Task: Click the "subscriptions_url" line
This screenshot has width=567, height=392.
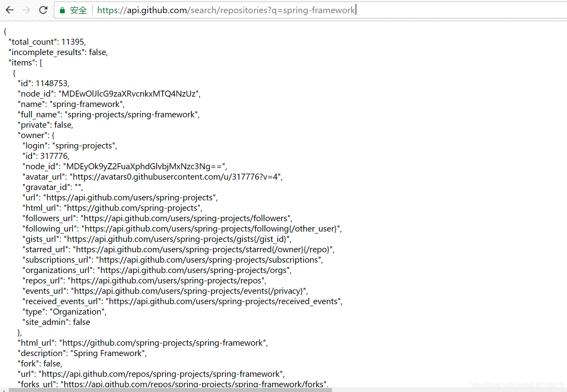Action: tap(173, 260)
